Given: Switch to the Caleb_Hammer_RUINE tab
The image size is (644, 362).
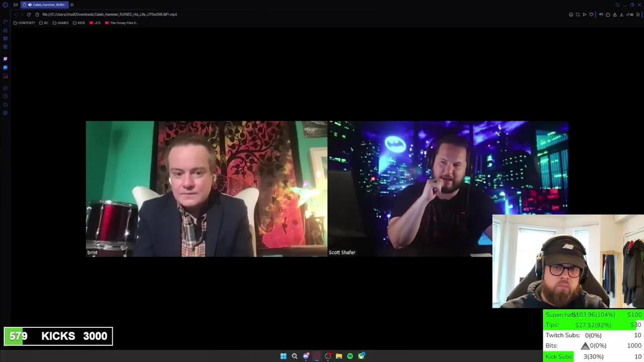Looking at the screenshot, I should click(x=45, y=5).
